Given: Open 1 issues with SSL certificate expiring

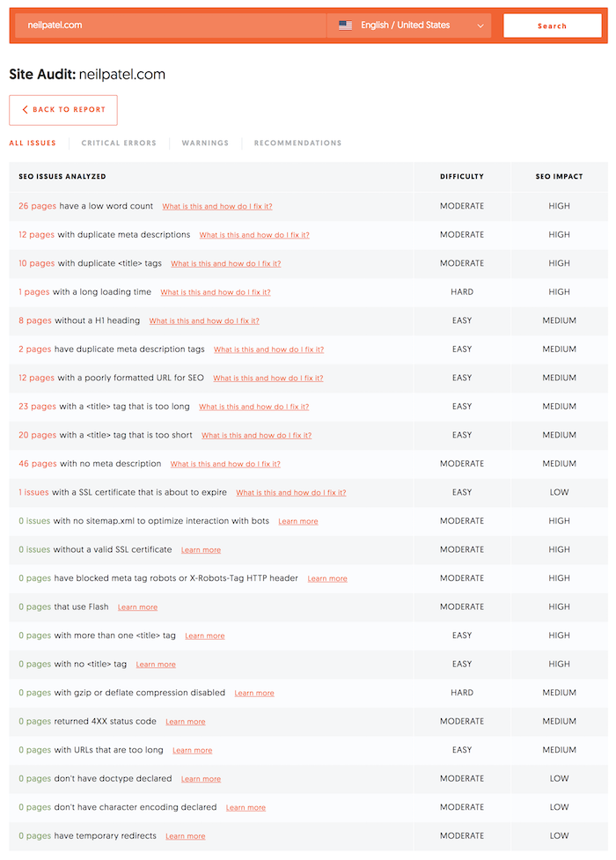Looking at the screenshot, I should 33,492.
